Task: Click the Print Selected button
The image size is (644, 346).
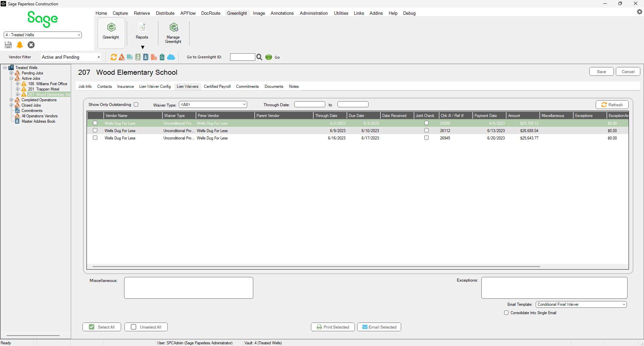Action: pyautogui.click(x=333, y=327)
